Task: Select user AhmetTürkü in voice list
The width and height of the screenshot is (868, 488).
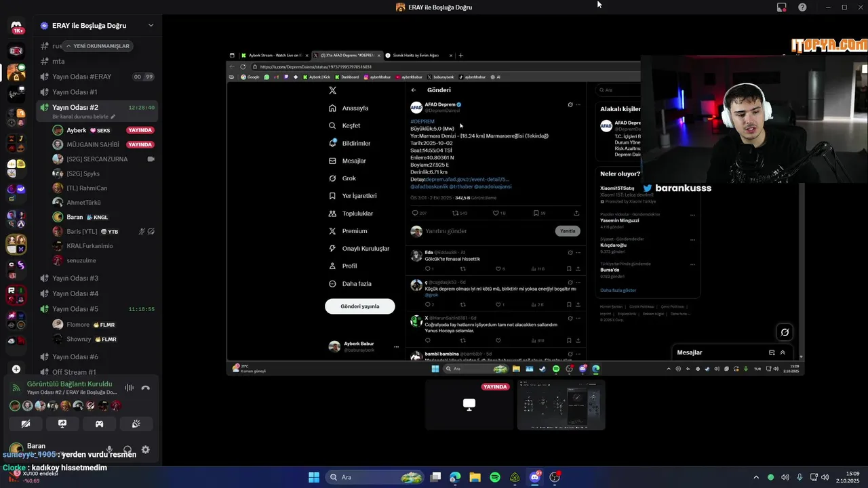Action: point(103,203)
